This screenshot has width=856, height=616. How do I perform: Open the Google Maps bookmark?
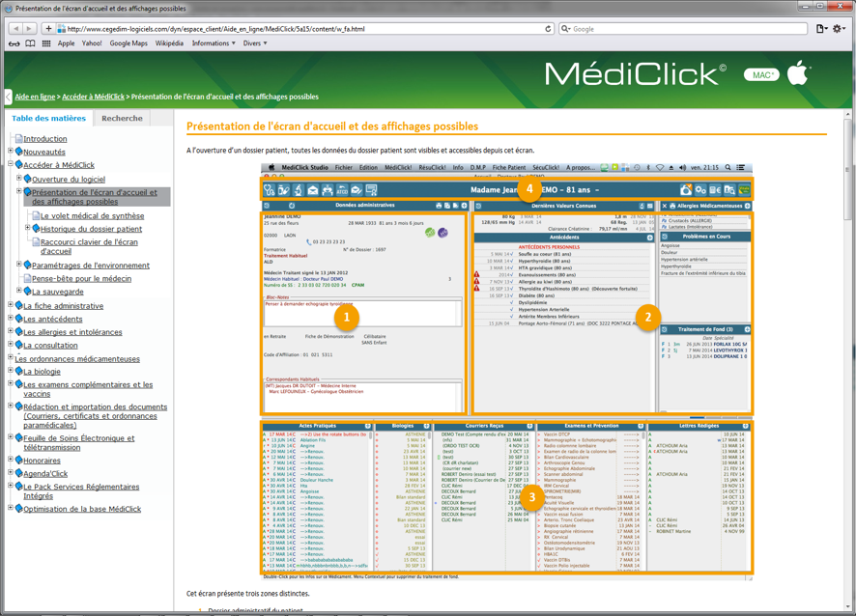click(x=128, y=43)
